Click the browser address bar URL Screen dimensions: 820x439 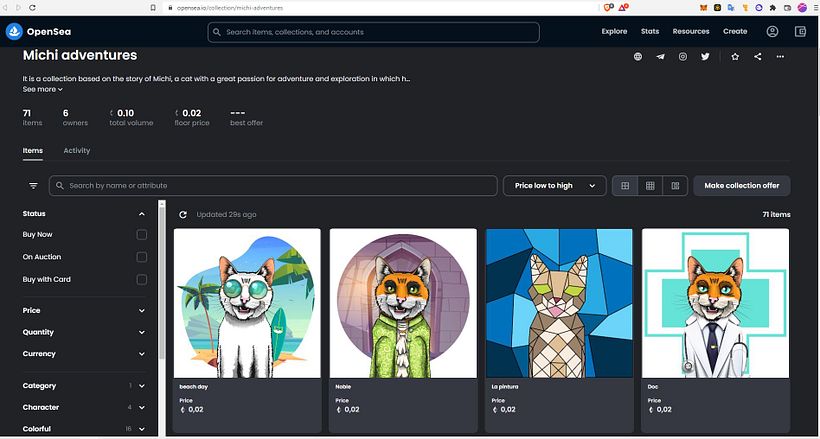click(230, 8)
